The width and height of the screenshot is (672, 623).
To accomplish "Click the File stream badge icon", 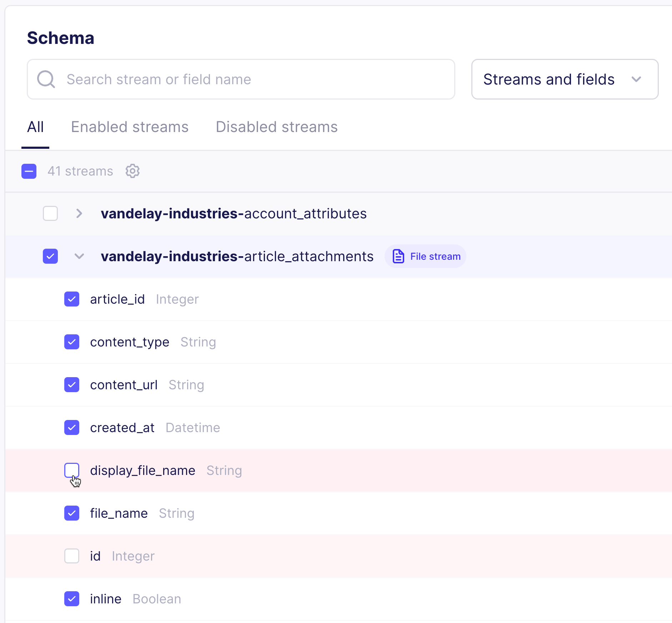I will [x=398, y=256].
